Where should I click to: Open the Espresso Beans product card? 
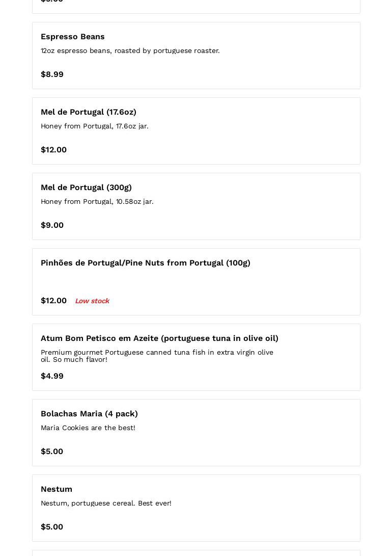pyautogui.click(x=196, y=56)
